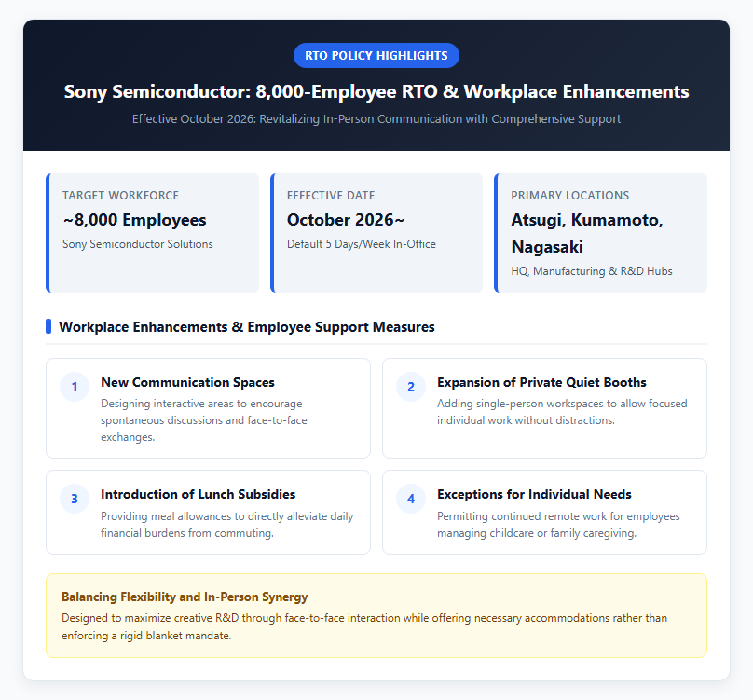Screen dimensions: 753x700
Task: Click the "TARGET WORKFORCE" card label
Action: pos(120,196)
